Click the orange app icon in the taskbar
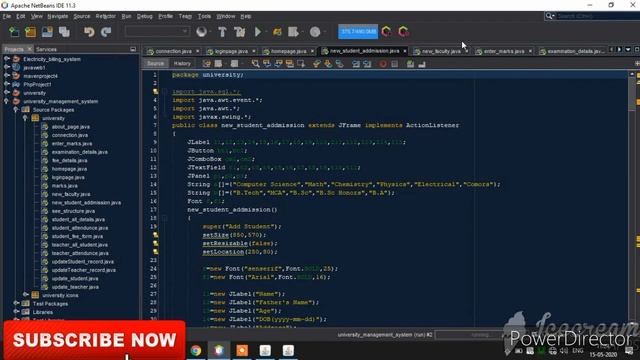This screenshot has height=360, width=640. tap(242, 351)
